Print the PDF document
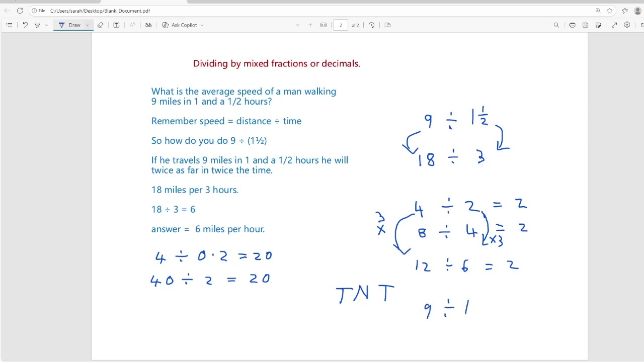 tap(573, 25)
